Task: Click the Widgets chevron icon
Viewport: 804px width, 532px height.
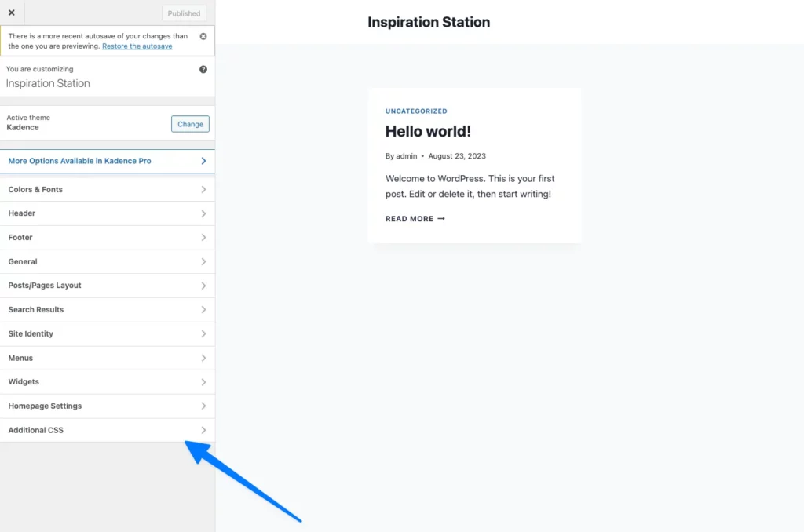Action: click(203, 382)
